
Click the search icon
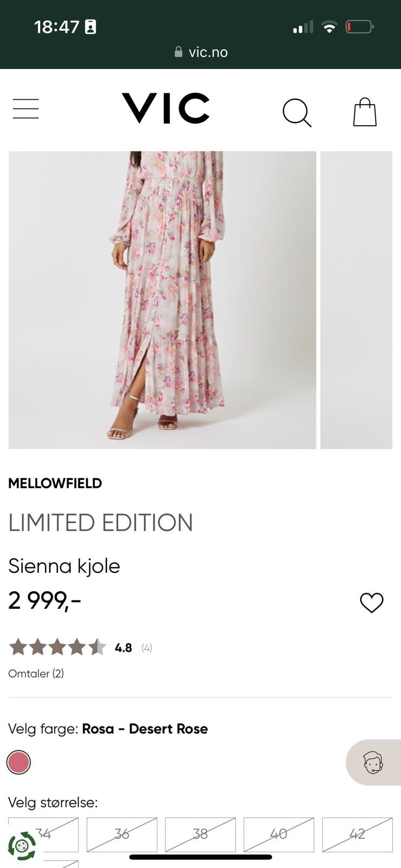tap(297, 112)
